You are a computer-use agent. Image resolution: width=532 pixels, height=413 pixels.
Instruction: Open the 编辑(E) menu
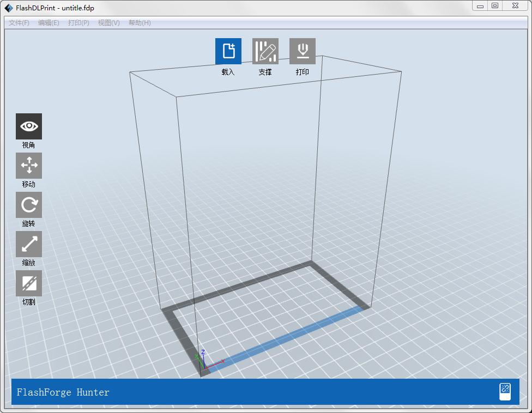tap(49, 23)
